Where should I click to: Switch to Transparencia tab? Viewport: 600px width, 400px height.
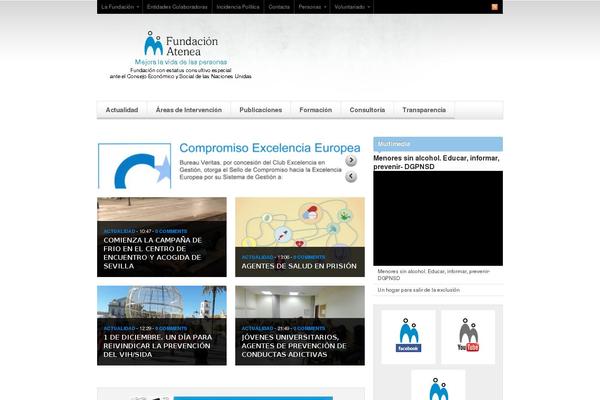pyautogui.click(x=424, y=110)
